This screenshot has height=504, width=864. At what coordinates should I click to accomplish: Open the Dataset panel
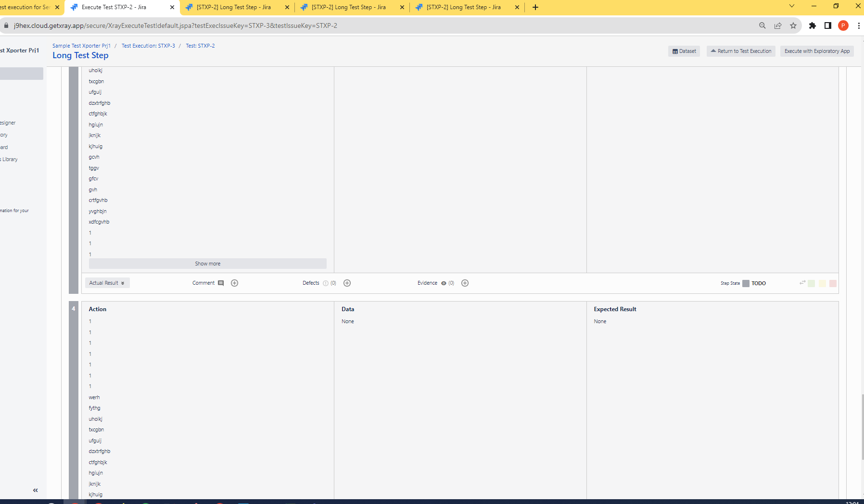click(x=684, y=51)
